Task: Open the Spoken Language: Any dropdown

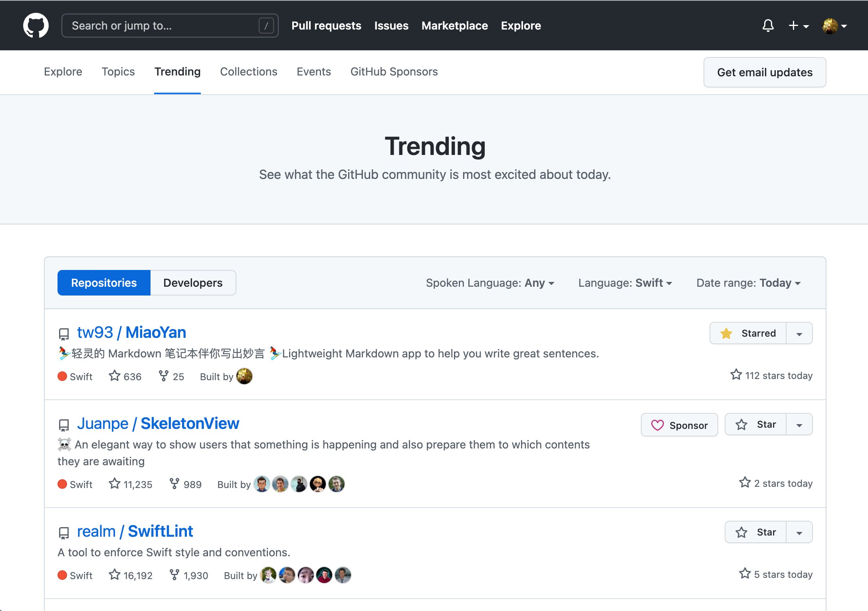Action: point(490,283)
